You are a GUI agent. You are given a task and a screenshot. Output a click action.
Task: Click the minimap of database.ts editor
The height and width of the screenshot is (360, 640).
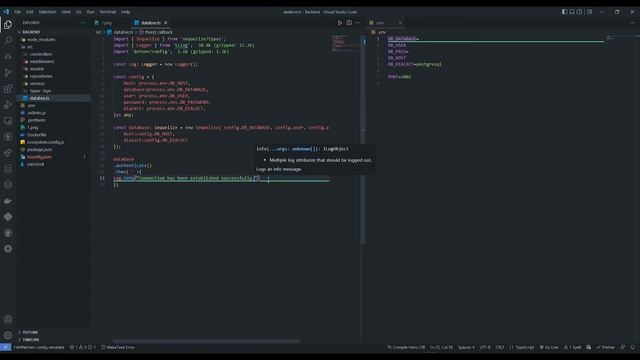345,43
